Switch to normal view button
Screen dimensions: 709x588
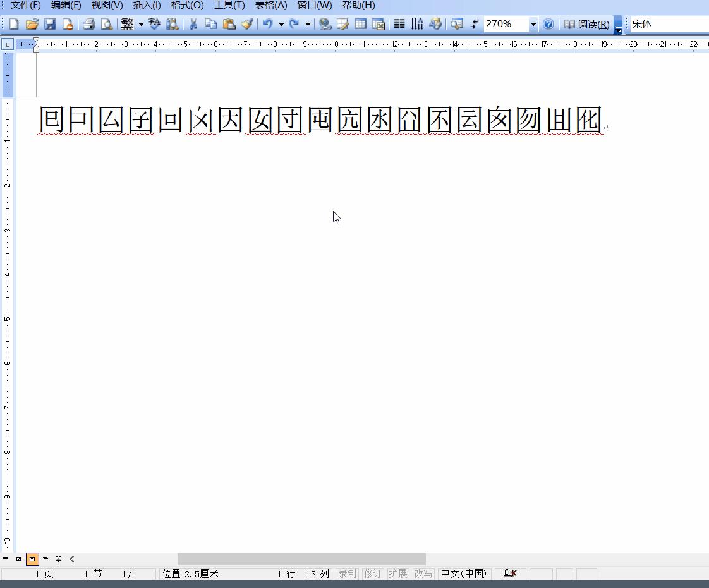coord(6,559)
